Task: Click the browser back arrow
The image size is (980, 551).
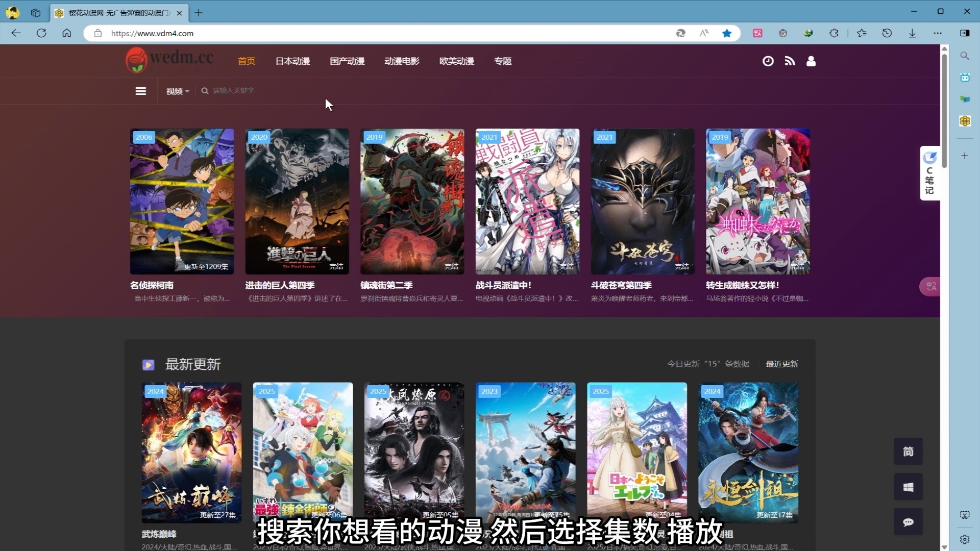Action: (16, 33)
